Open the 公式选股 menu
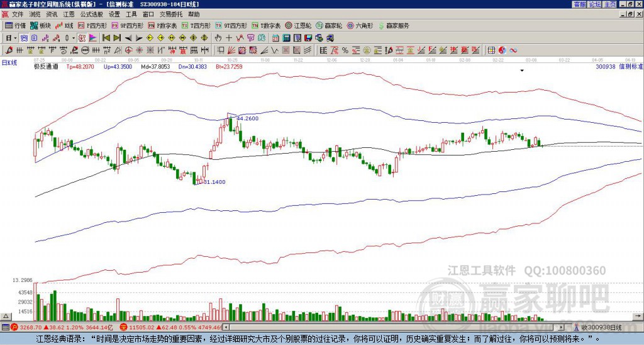This screenshot has width=644, height=345. (92, 14)
